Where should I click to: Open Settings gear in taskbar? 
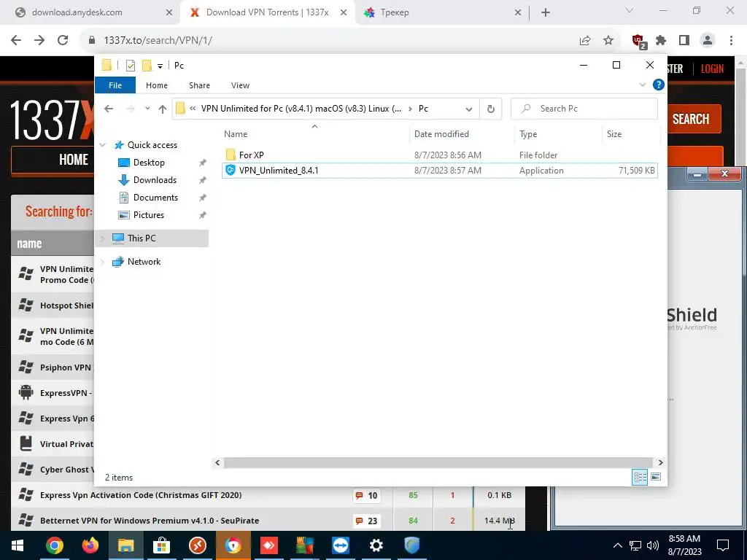[x=376, y=545]
